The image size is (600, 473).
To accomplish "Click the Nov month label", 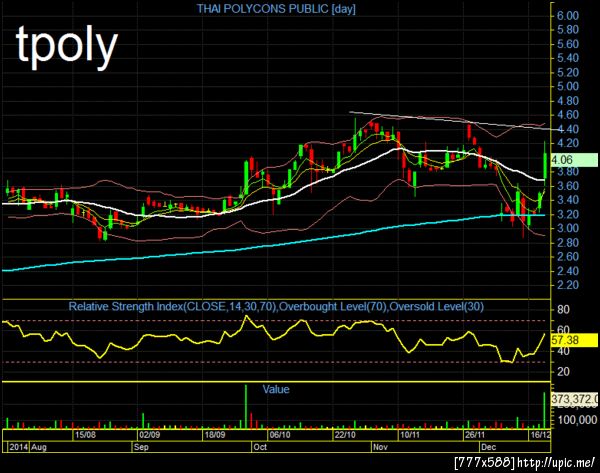I will [x=380, y=447].
